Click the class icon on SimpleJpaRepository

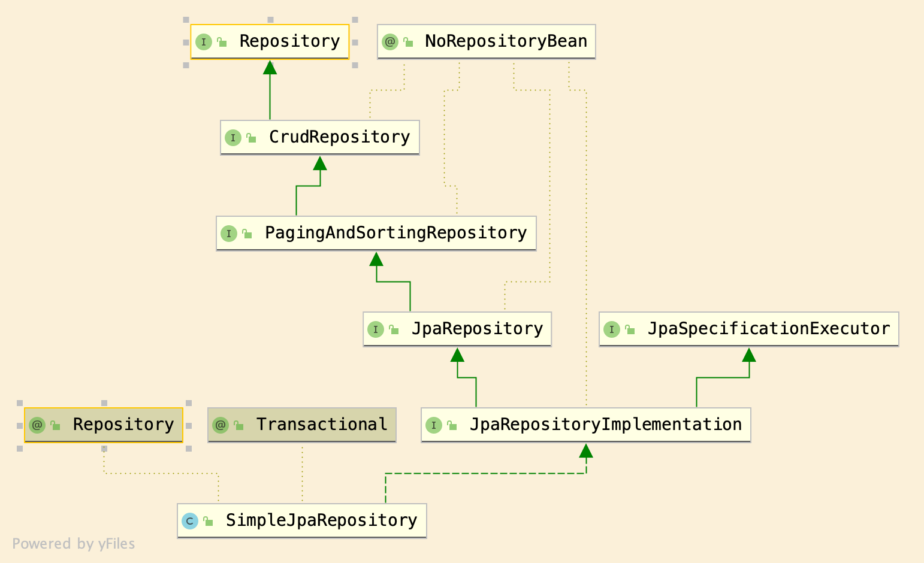[x=190, y=521]
